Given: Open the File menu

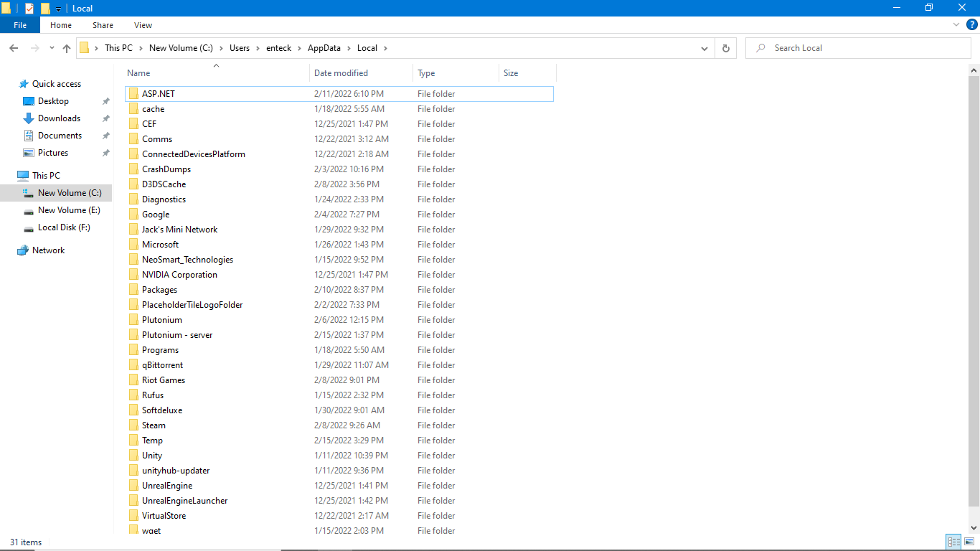Looking at the screenshot, I should [x=20, y=25].
